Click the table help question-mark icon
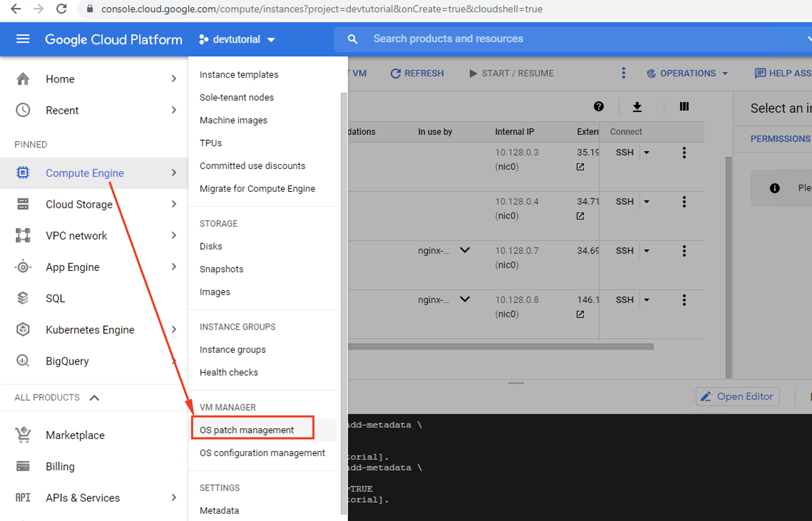Screen dimensions: 812x521 (598, 107)
